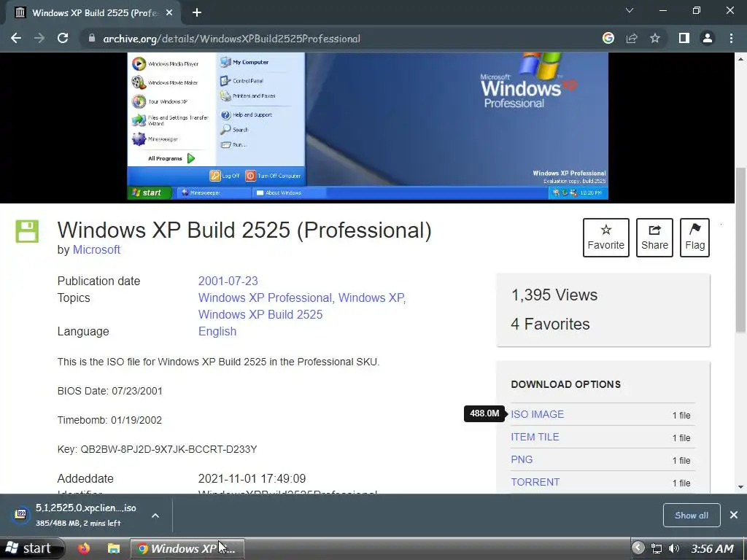Image resolution: width=747 pixels, height=560 pixels.
Task: Open a new browser tab
Action: (197, 13)
